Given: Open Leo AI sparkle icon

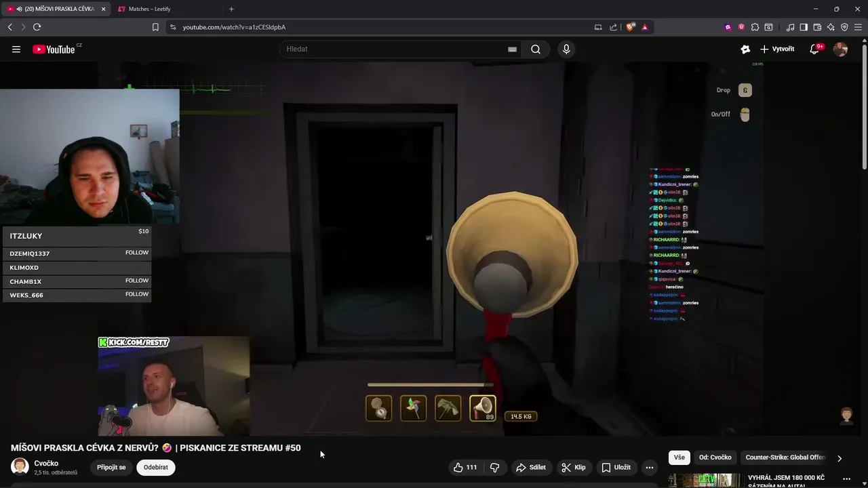Looking at the screenshot, I should pyautogui.click(x=831, y=27).
